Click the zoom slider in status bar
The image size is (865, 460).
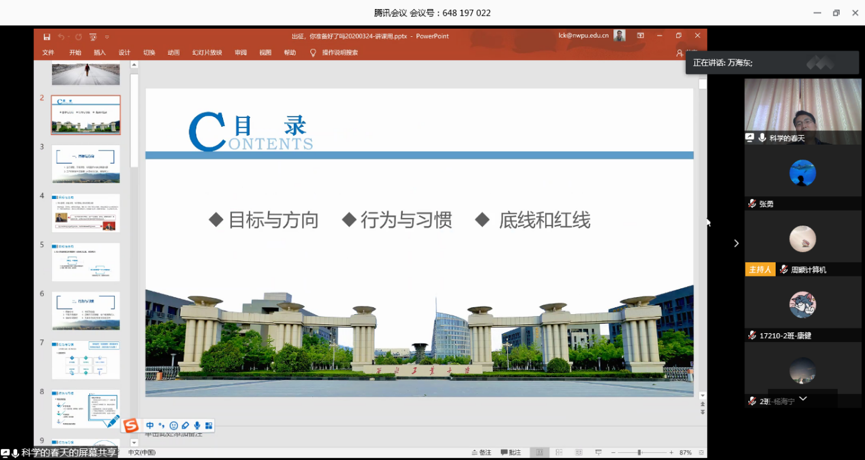point(639,453)
